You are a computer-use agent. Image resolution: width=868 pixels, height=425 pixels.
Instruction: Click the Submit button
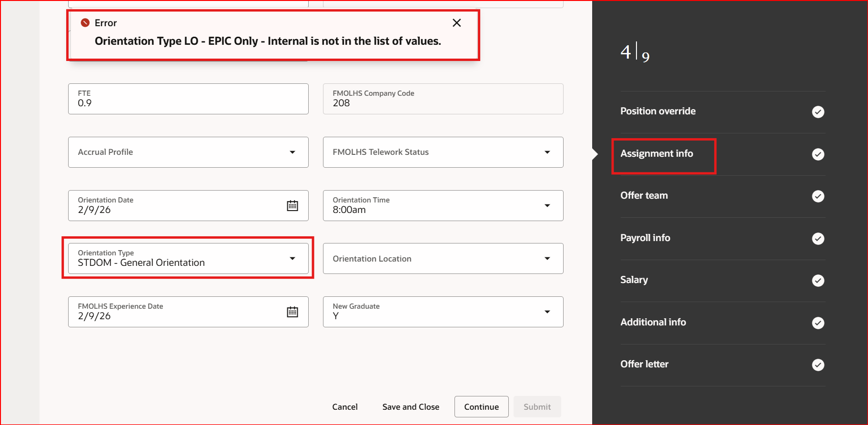tap(537, 407)
